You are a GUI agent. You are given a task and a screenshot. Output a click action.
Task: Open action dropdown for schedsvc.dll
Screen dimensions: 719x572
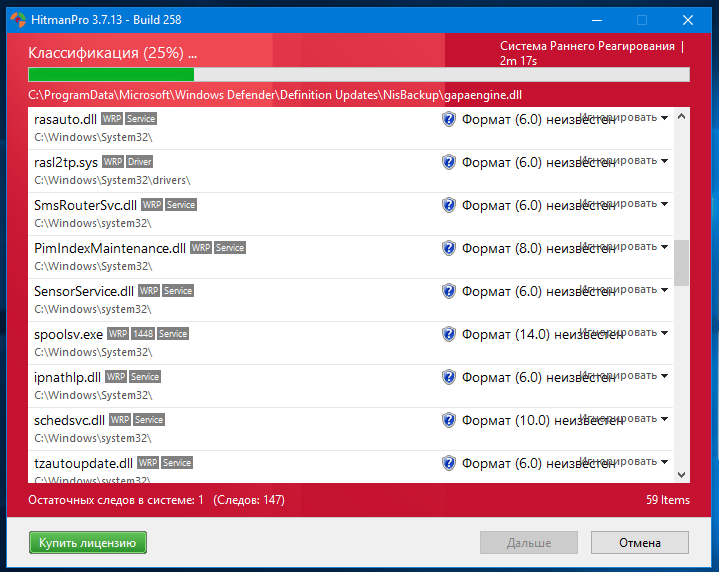[664, 419]
